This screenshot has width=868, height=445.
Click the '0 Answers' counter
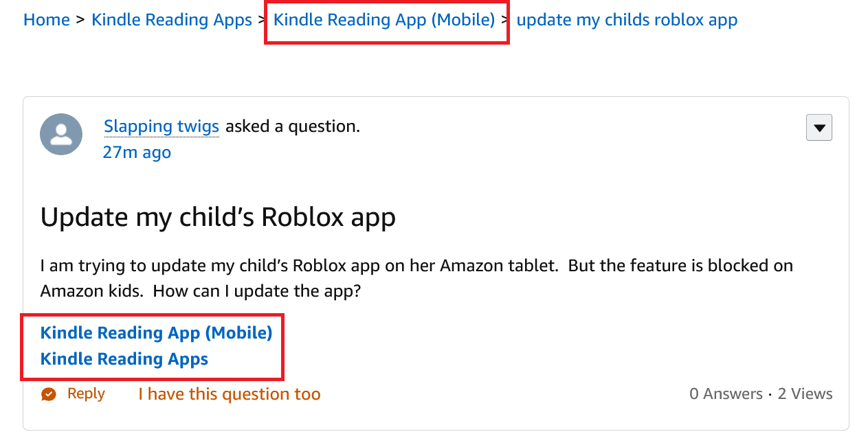(726, 394)
